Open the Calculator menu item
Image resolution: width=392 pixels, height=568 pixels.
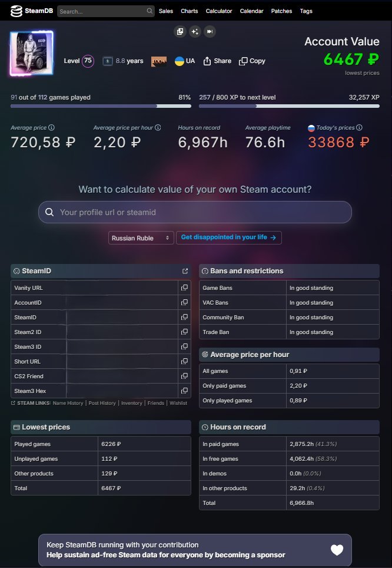(219, 11)
